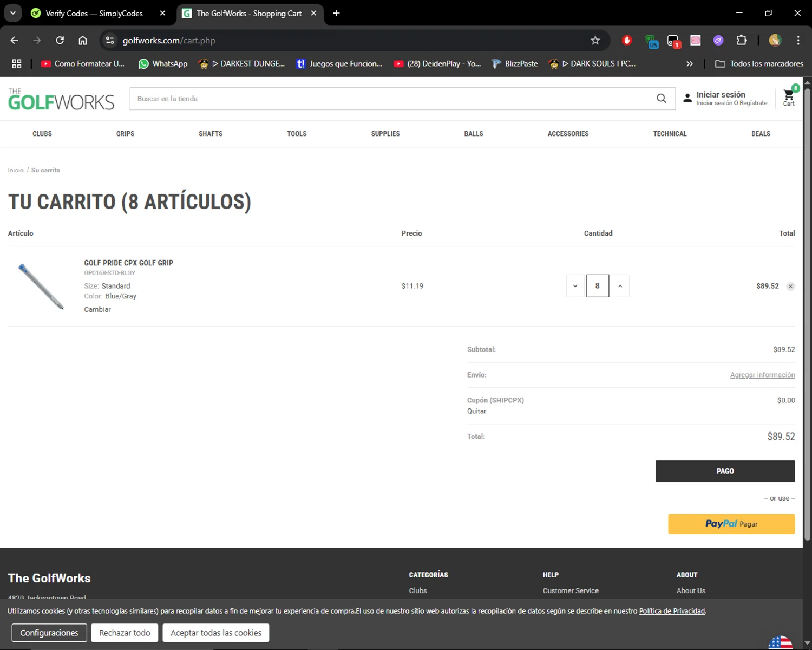Image resolution: width=812 pixels, height=650 pixels.
Task: View site information icon in address bar
Action: click(110, 40)
